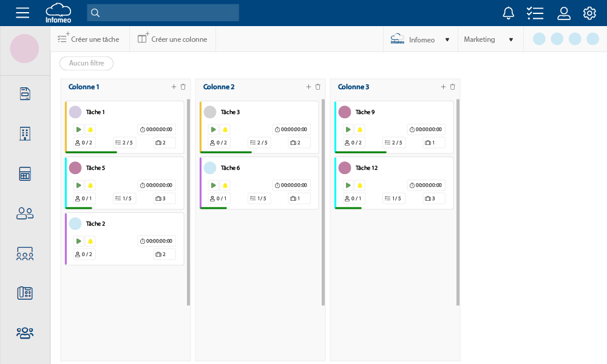The height and width of the screenshot is (364, 607).
Task: Click the Colonne 1 vertical scrollbar
Action: point(188,201)
